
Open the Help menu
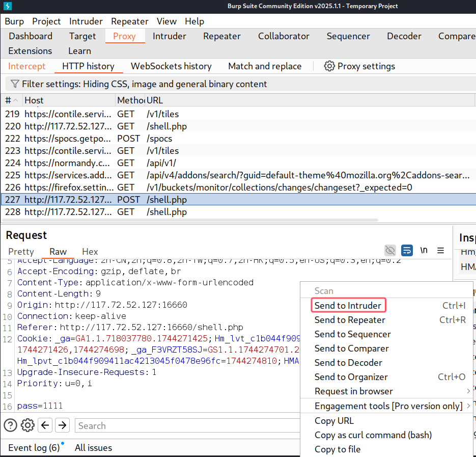point(194,21)
